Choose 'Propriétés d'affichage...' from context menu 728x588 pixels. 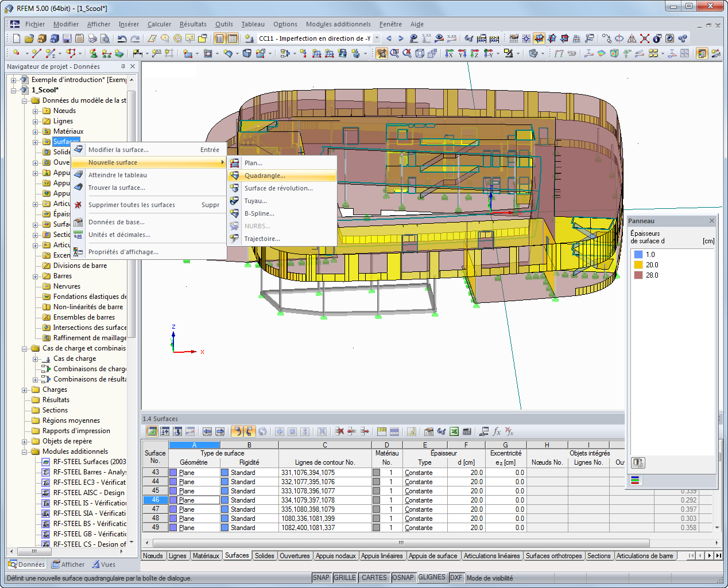click(x=123, y=252)
